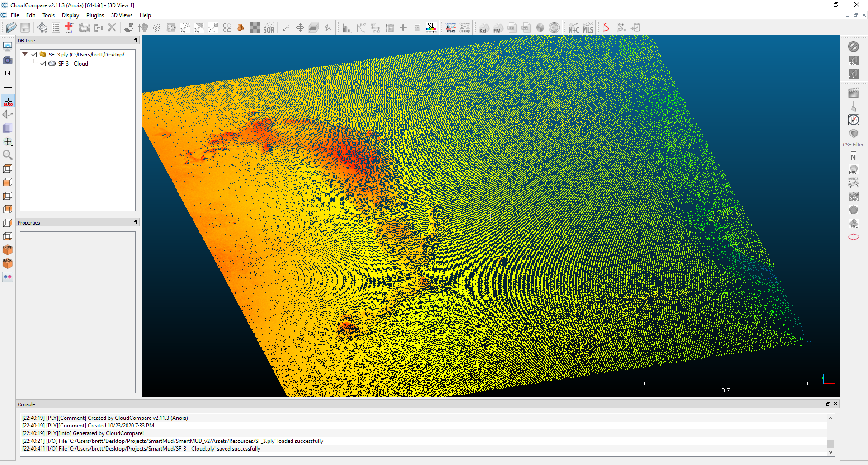Open the 3D Views menu
The image size is (868, 465).
coord(122,15)
